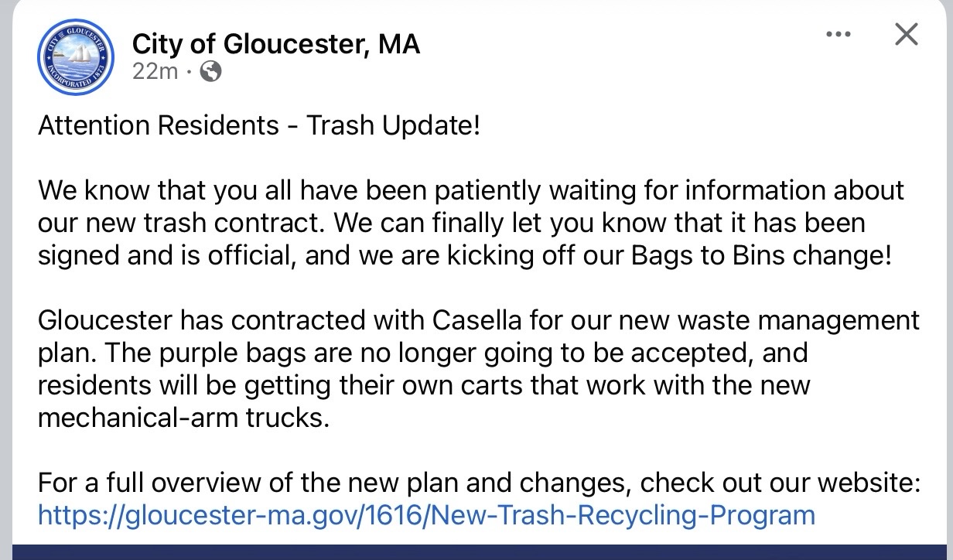Click the For a full overview line
This screenshot has width=953, height=560.
coord(480,483)
